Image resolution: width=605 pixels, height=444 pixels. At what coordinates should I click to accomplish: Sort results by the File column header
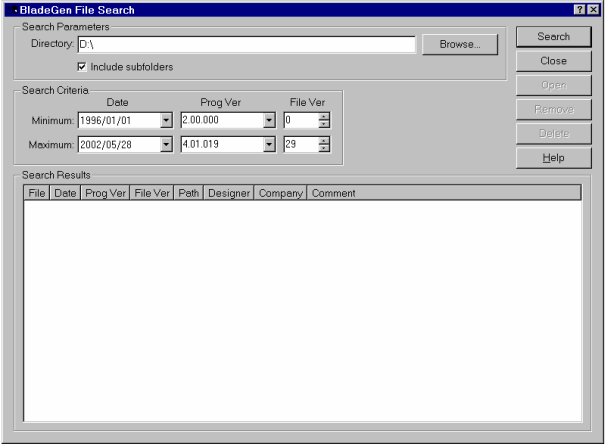point(37,193)
